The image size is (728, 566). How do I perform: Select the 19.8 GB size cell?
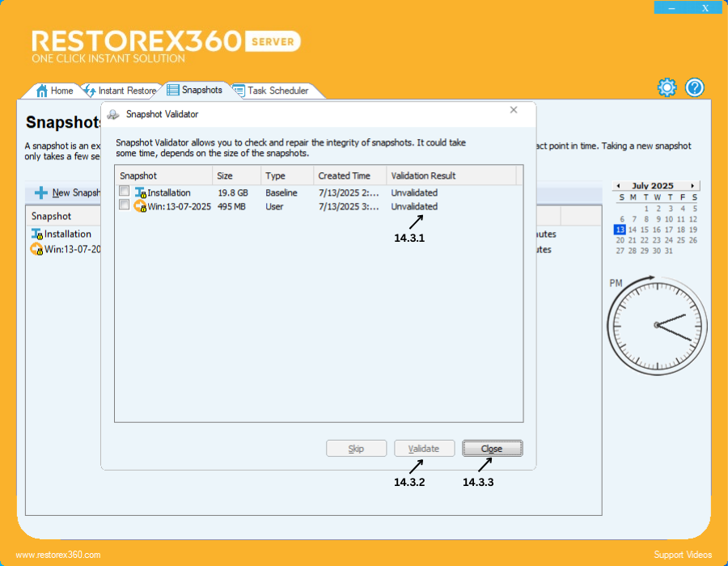[x=233, y=192]
